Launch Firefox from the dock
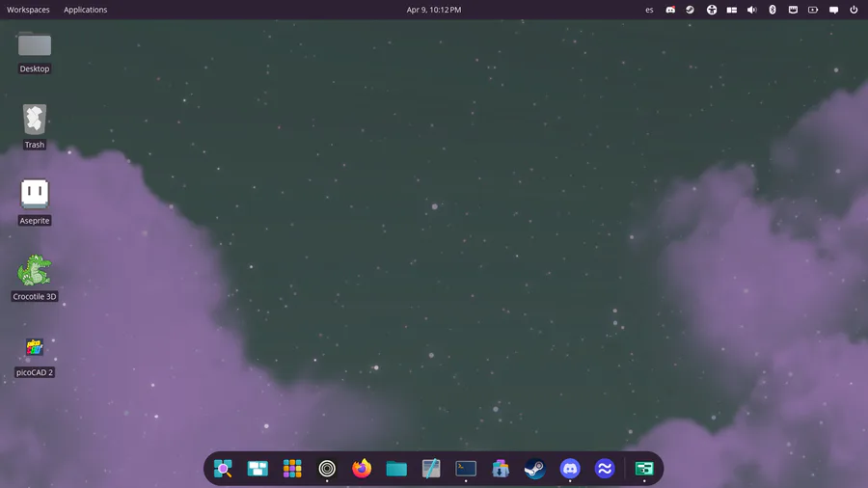868x488 pixels. 362,468
